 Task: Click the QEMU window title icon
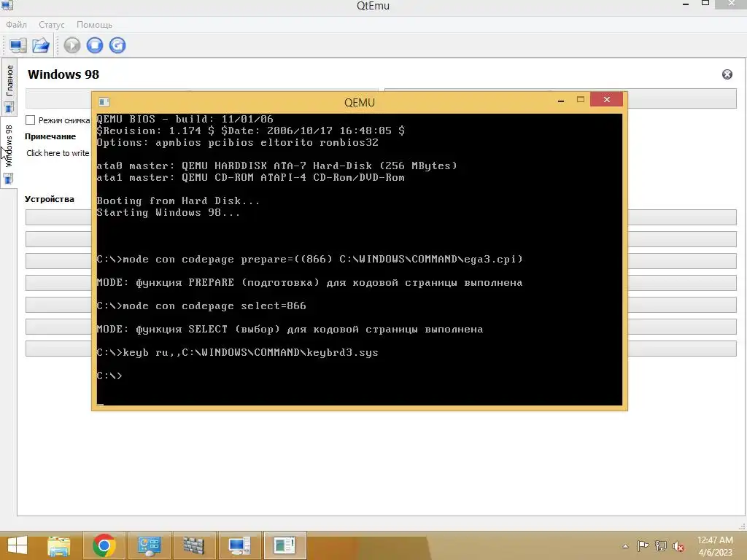pos(104,102)
